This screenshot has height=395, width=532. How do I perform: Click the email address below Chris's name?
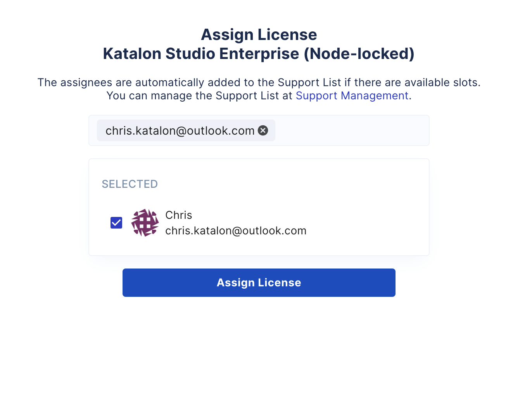pos(235,231)
